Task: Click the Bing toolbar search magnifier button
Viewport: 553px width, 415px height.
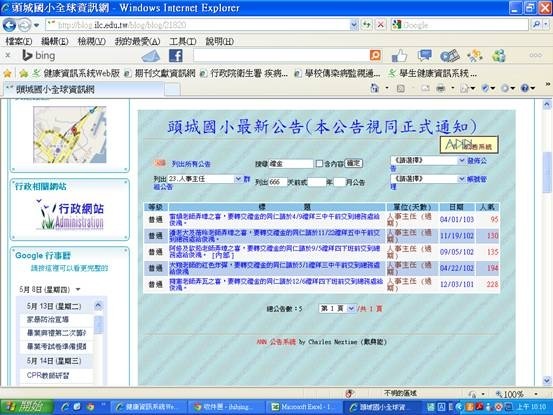Action: tap(375, 55)
